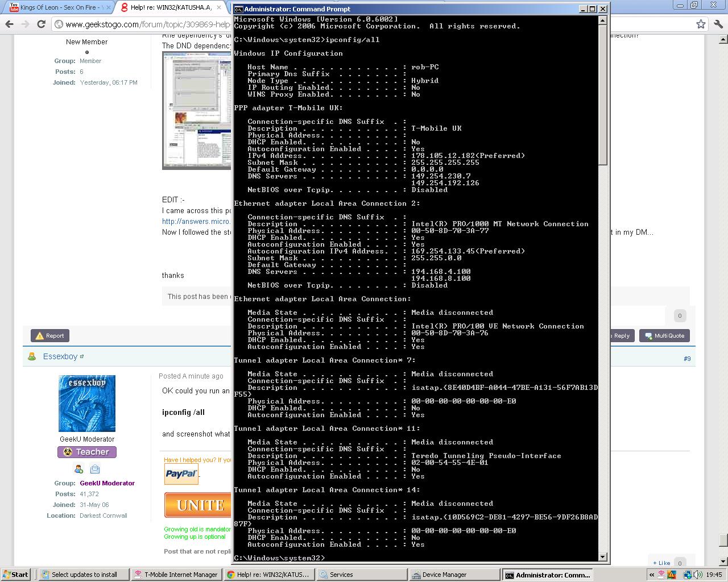Click Command Prompt vertical scroll thumb
728x582 pixels.
point(603,95)
